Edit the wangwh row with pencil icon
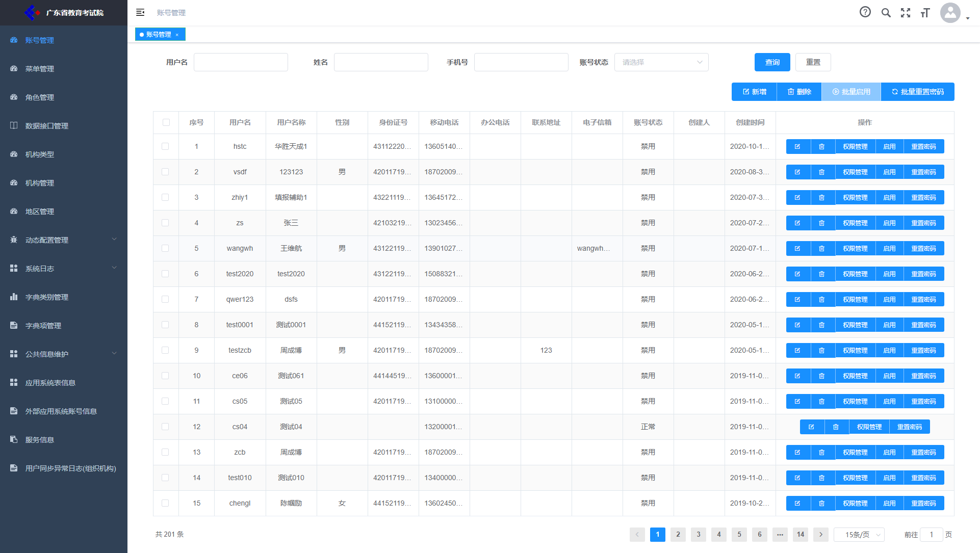980x553 pixels. [x=797, y=248]
